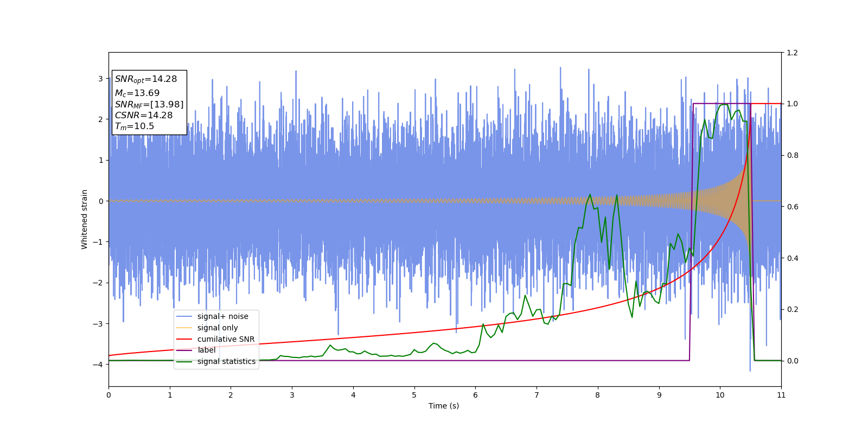
Task: Click the left axis tick label 3
Action: tap(100, 79)
